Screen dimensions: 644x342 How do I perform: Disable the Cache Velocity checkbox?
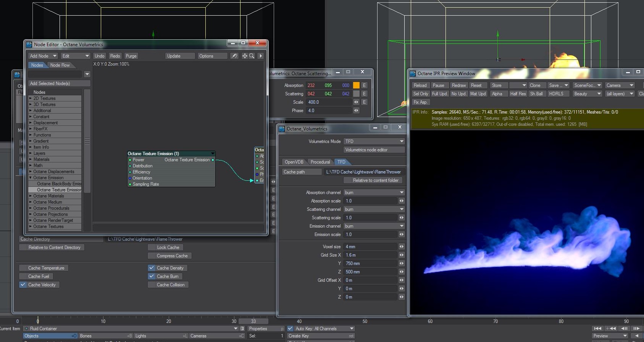click(x=23, y=285)
